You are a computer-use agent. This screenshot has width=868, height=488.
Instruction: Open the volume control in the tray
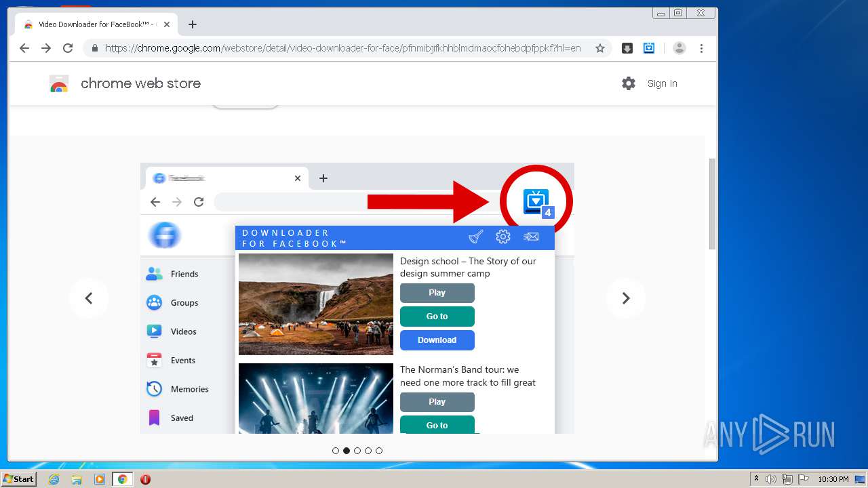click(771, 479)
